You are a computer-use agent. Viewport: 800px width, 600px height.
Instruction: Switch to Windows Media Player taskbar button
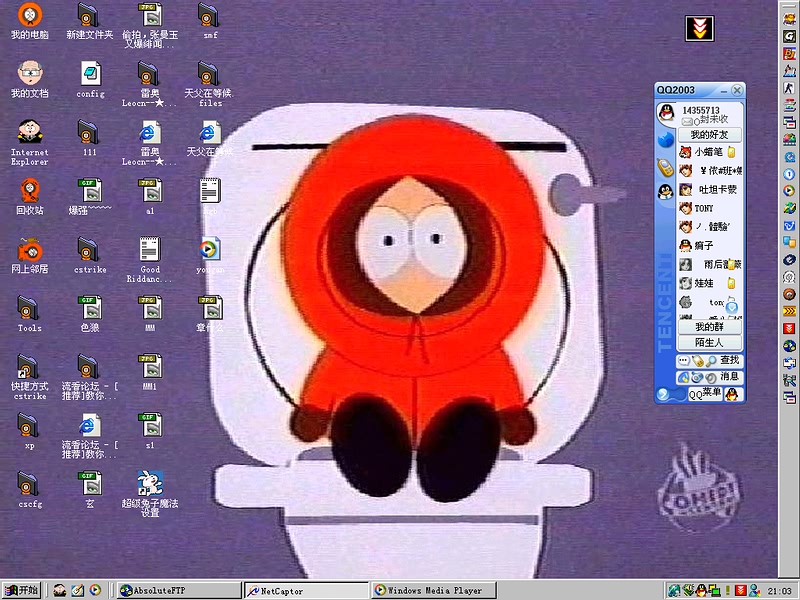click(x=434, y=590)
